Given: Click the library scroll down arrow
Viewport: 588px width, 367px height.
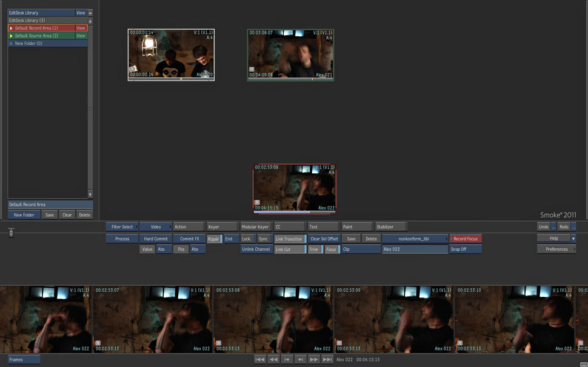Looking at the screenshot, I should click(x=90, y=194).
